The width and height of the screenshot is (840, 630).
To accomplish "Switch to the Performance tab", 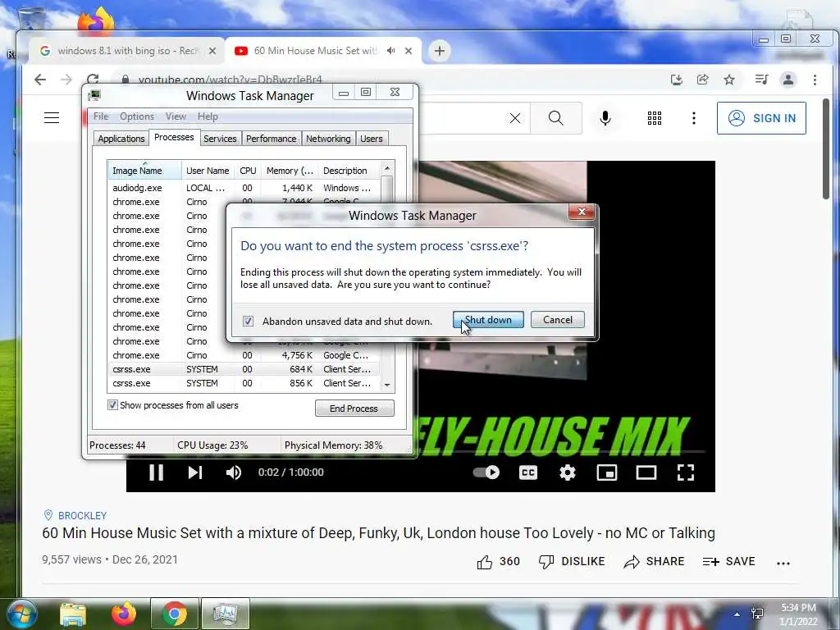I will 271,139.
